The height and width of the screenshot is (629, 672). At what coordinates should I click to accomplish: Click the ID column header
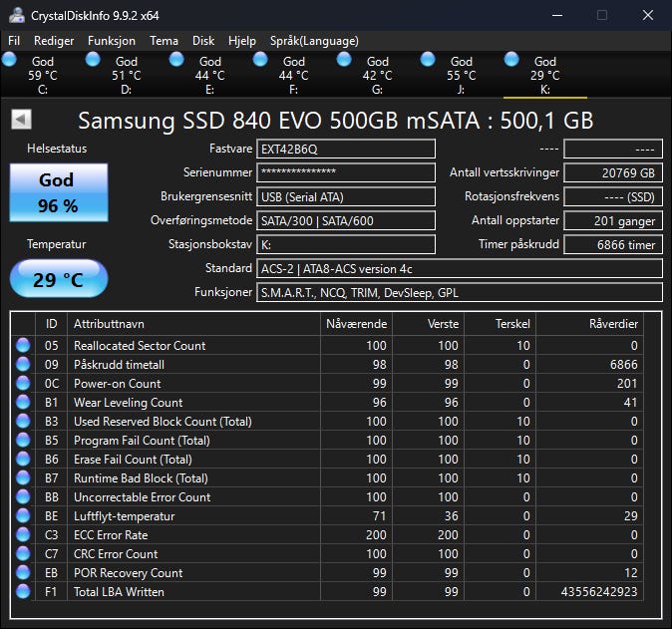pos(51,324)
